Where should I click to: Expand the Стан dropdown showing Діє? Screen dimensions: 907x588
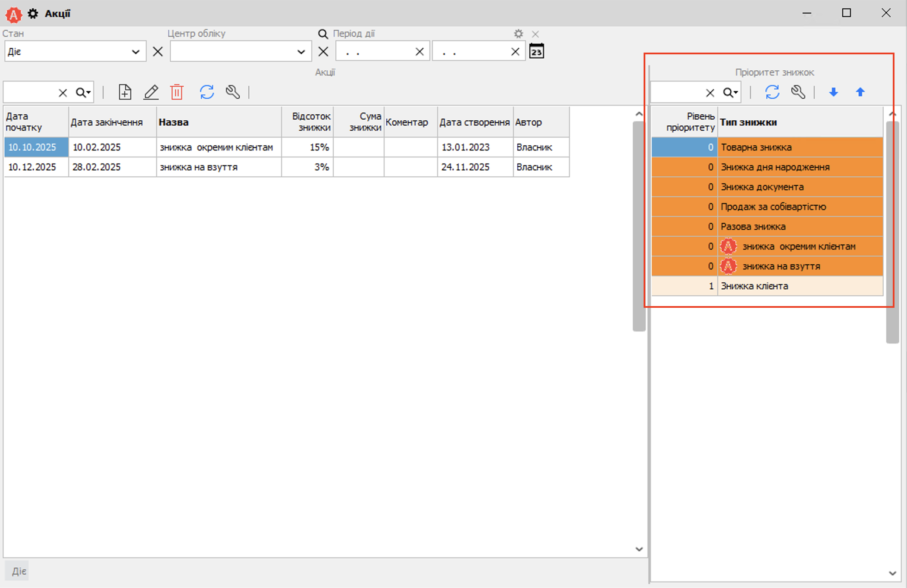[135, 52]
